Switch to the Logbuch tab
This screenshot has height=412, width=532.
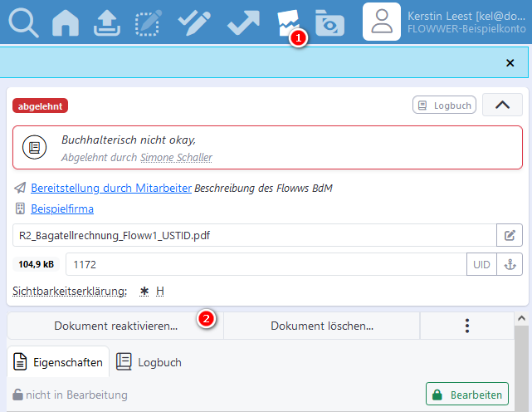[x=149, y=362]
